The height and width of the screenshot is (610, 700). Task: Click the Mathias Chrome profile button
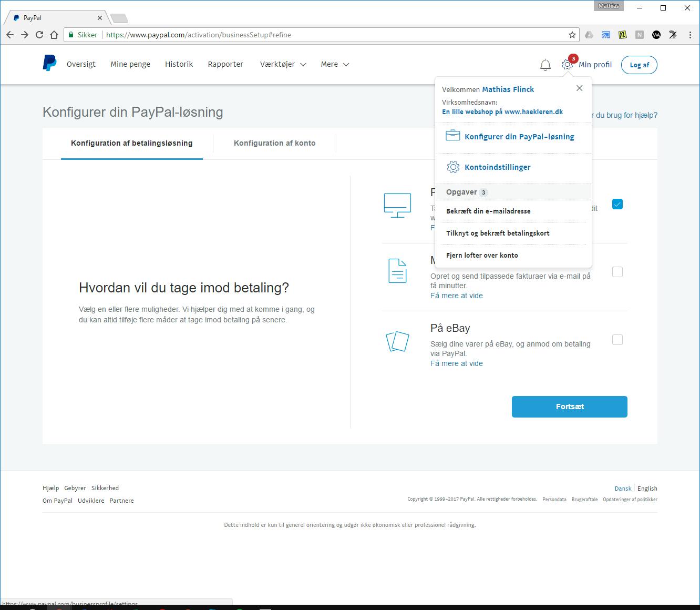pyautogui.click(x=609, y=6)
